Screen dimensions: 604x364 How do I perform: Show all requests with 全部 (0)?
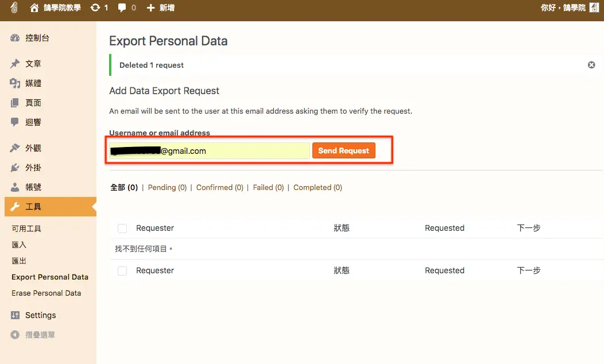tap(124, 188)
